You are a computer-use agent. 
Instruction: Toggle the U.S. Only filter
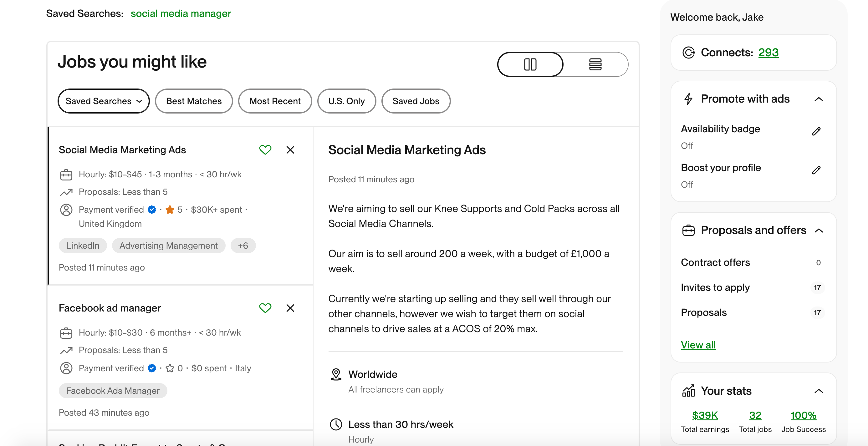pyautogui.click(x=346, y=101)
